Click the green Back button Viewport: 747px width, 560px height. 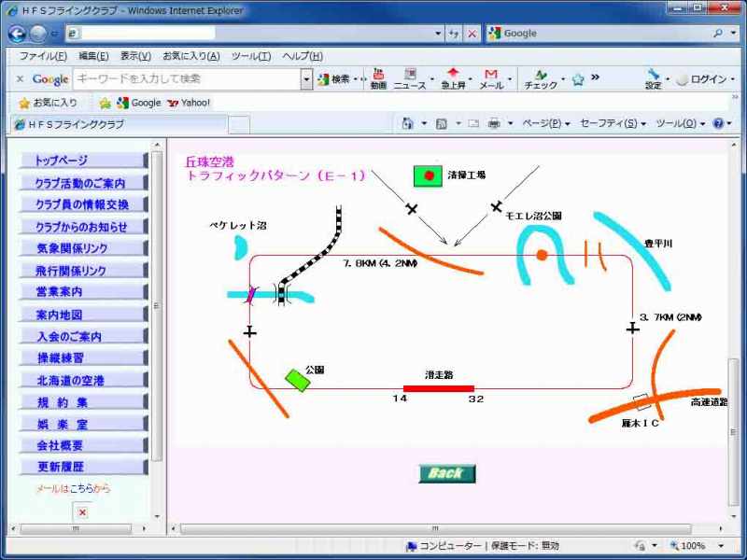(x=446, y=473)
